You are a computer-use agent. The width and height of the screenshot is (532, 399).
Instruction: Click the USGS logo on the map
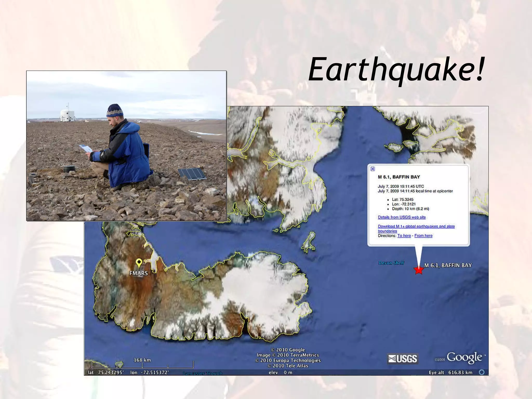[403, 359]
